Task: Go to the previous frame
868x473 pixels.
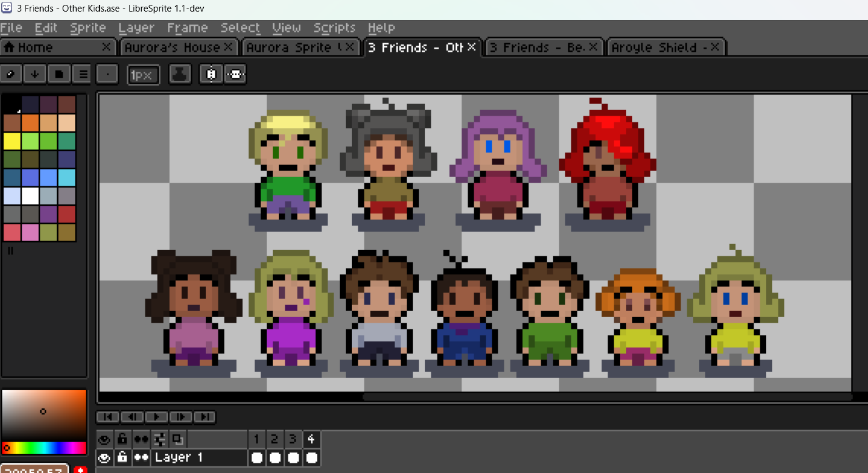Action: [132, 417]
